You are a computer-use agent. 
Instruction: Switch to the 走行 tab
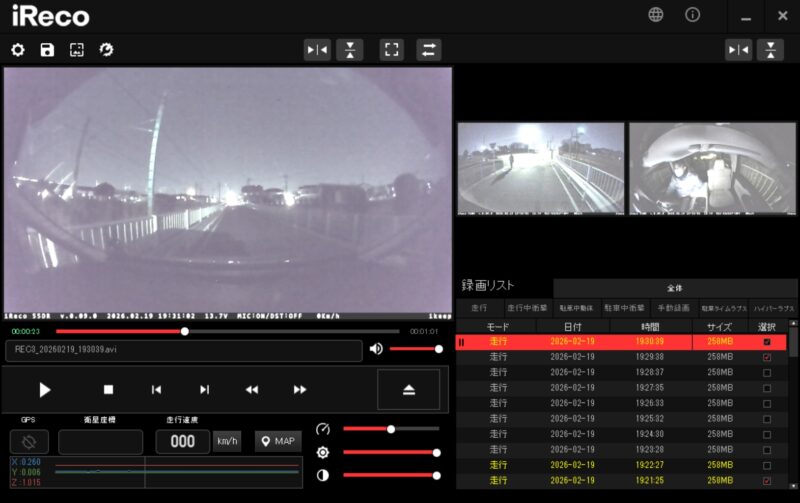479,309
